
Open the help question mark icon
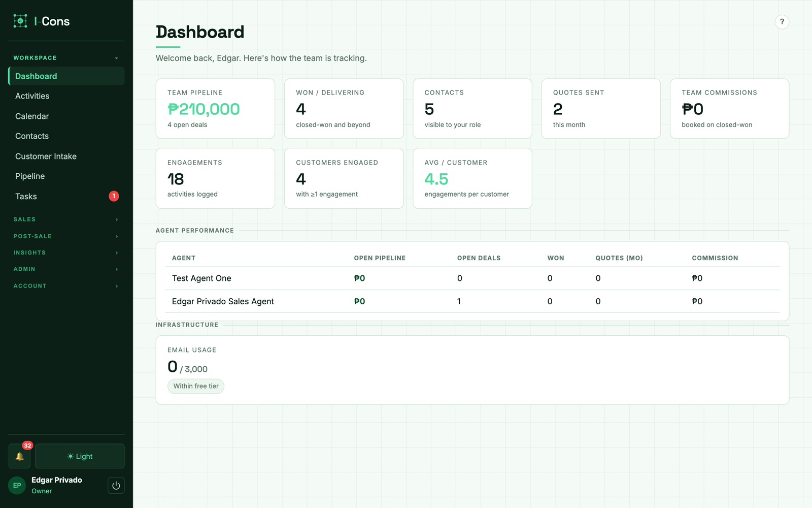(782, 22)
